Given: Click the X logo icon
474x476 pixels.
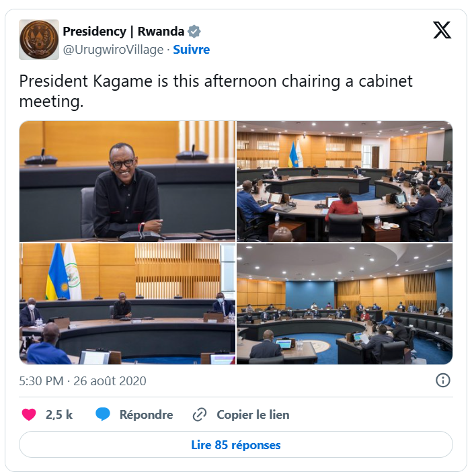Looking at the screenshot, I should tap(442, 30).
